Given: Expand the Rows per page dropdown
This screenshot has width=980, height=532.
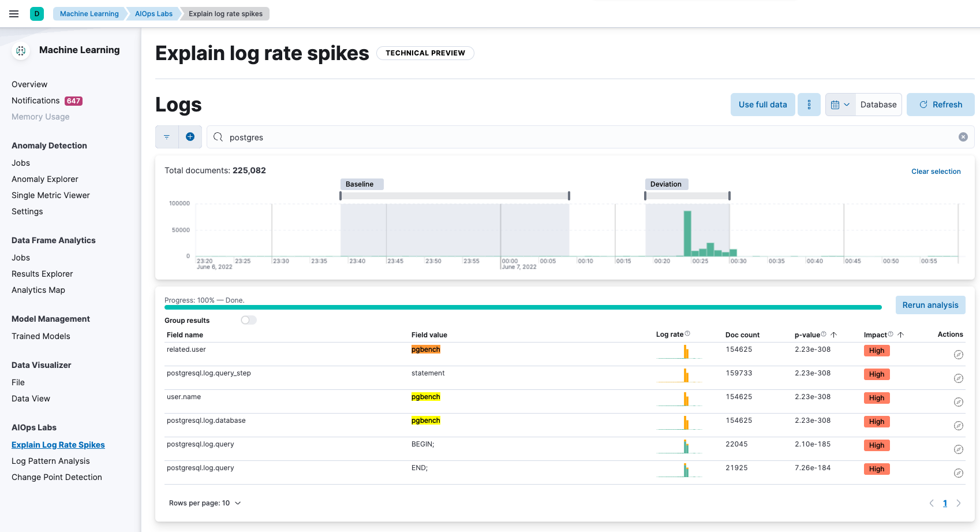Looking at the screenshot, I should 205,503.
